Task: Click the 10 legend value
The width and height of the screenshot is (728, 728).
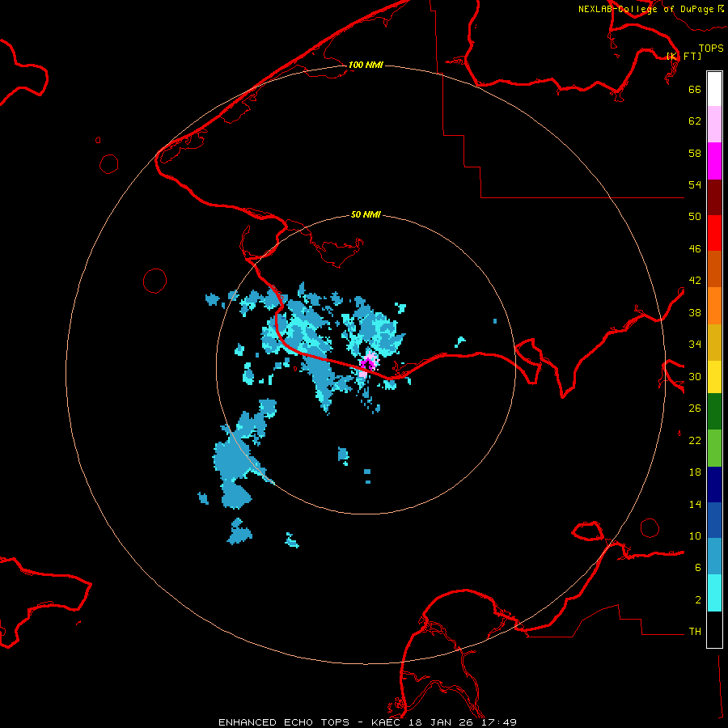Action: 695,535
